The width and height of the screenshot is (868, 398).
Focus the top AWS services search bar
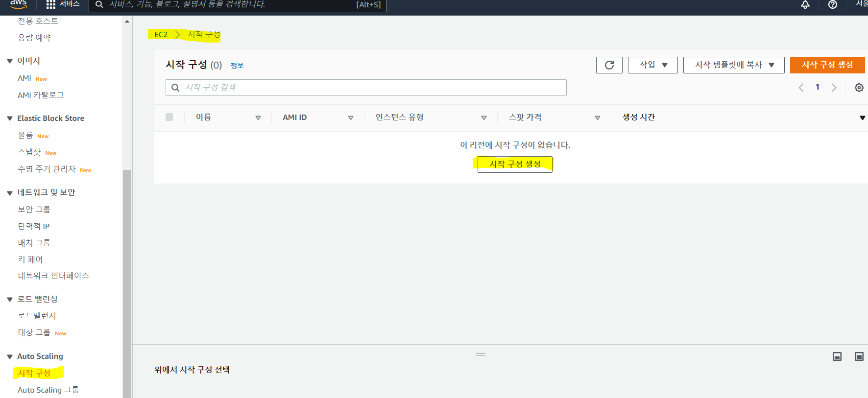(237, 4)
